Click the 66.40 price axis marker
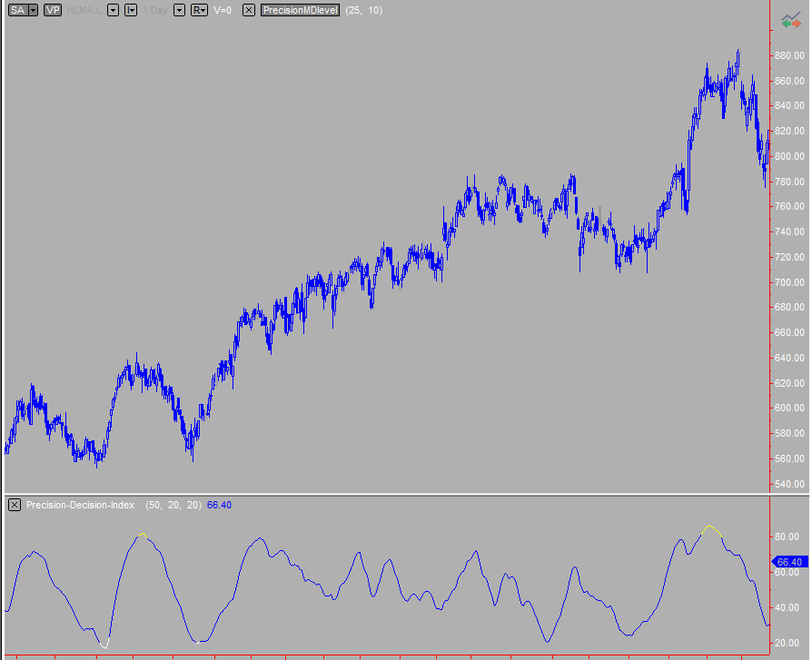Image resolution: width=812 pixels, height=660 pixels. (790, 563)
